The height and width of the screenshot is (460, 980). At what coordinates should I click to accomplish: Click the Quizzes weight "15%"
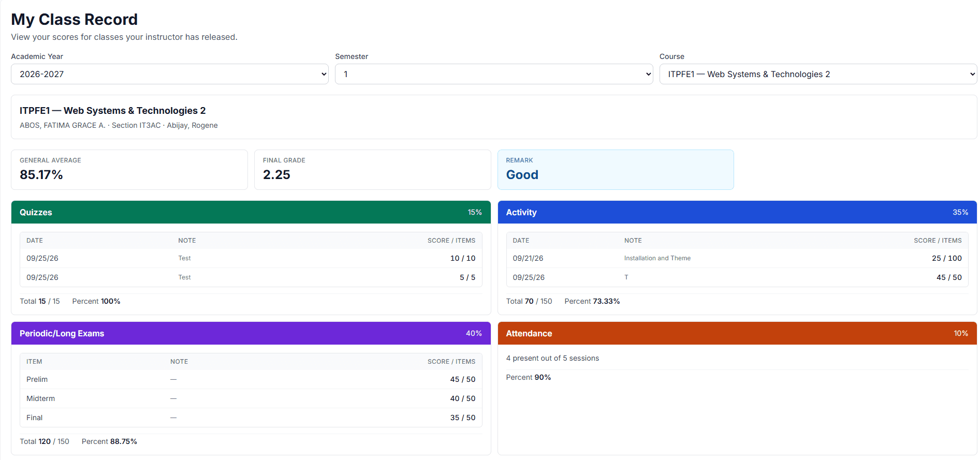click(x=475, y=212)
